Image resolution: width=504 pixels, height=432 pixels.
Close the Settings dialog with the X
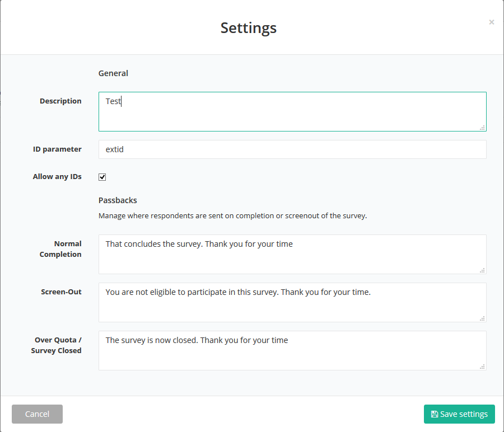pos(491,22)
